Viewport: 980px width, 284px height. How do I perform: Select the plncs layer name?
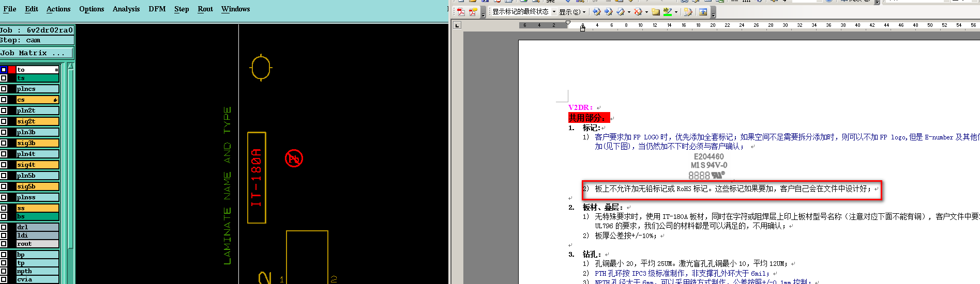[x=37, y=89]
